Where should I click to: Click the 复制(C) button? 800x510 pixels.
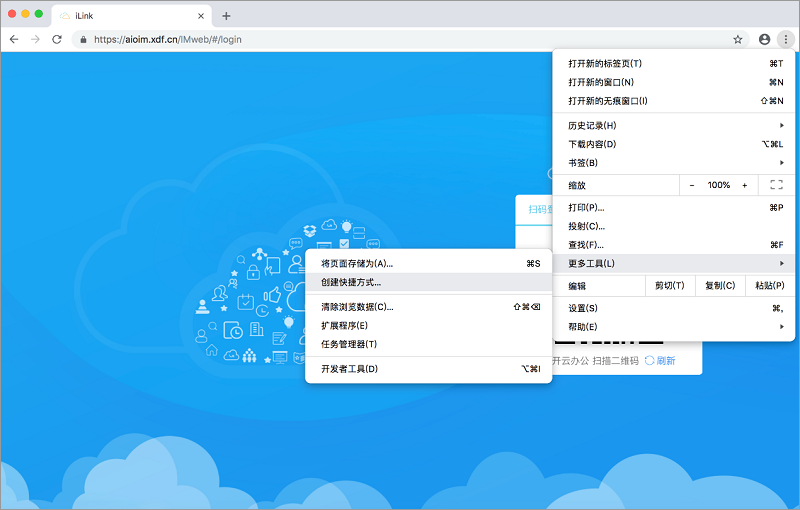click(x=719, y=286)
